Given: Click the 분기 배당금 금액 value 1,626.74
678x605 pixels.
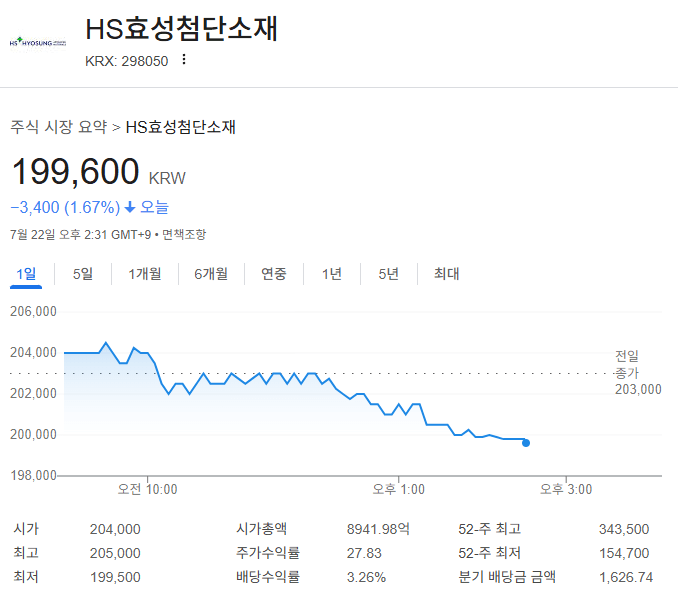Looking at the screenshot, I should pyautogui.click(x=626, y=577).
